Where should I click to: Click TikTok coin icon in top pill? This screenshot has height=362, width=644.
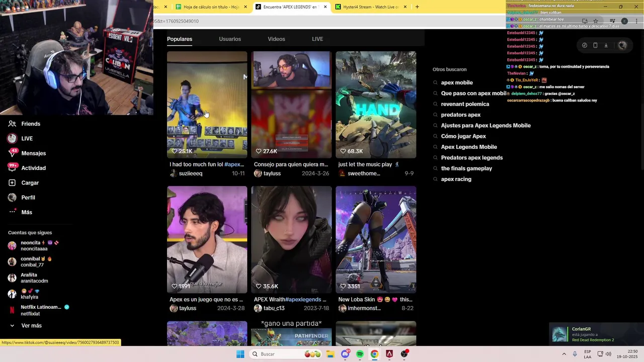pos(584,45)
